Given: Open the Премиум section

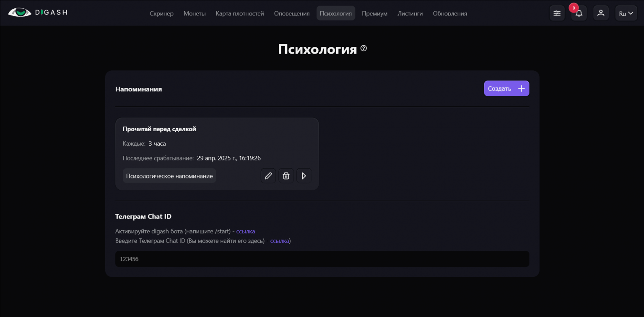Looking at the screenshot, I should point(374,13).
